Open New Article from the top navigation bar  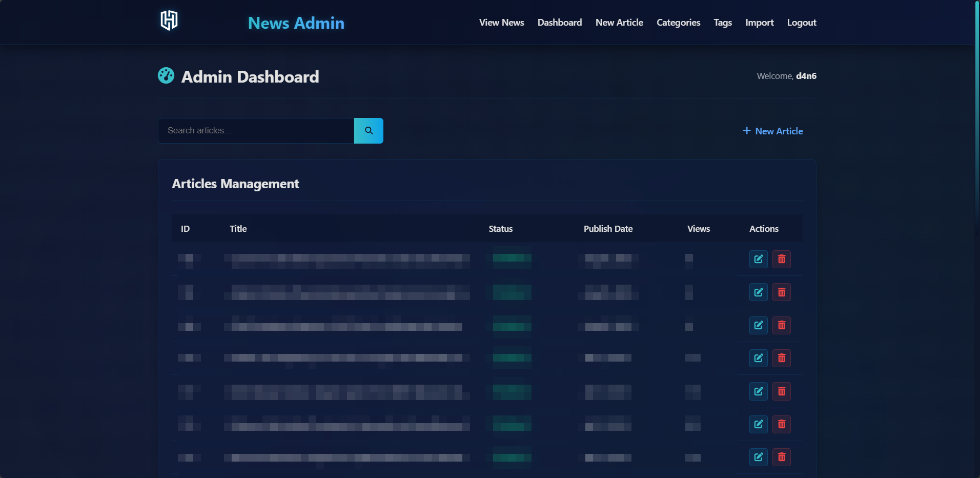[x=619, y=23]
